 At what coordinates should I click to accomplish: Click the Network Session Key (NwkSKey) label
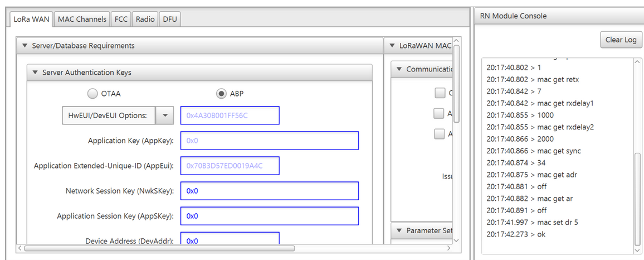click(120, 191)
